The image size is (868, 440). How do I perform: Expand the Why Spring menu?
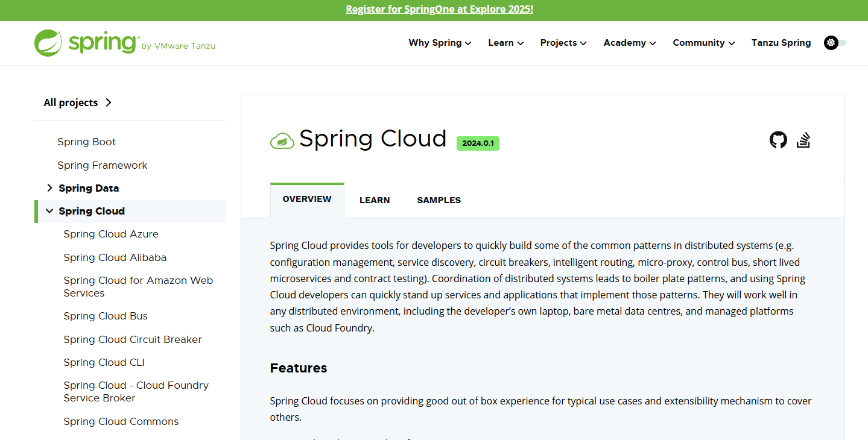click(440, 43)
